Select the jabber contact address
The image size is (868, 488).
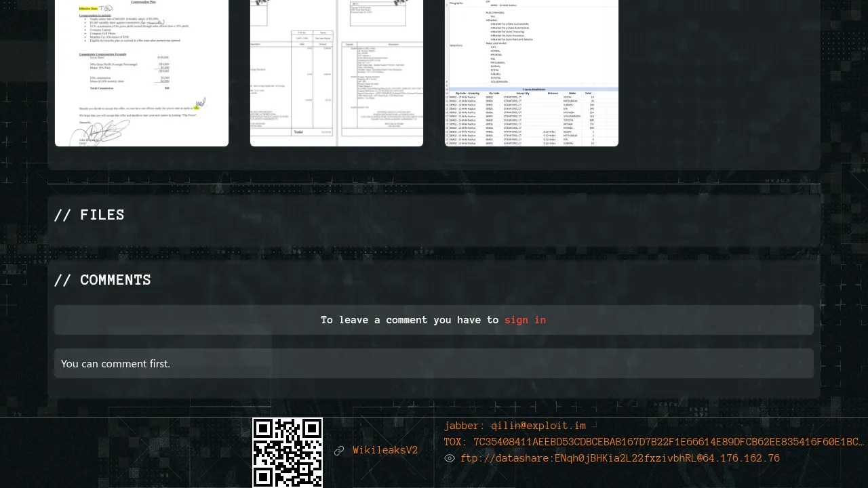538,426
